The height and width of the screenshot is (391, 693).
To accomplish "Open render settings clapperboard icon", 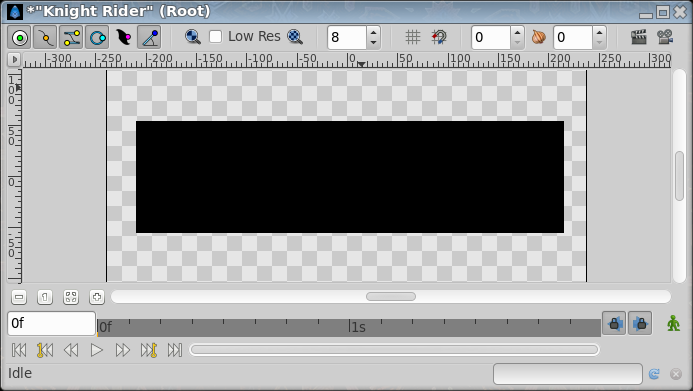I will 639,37.
